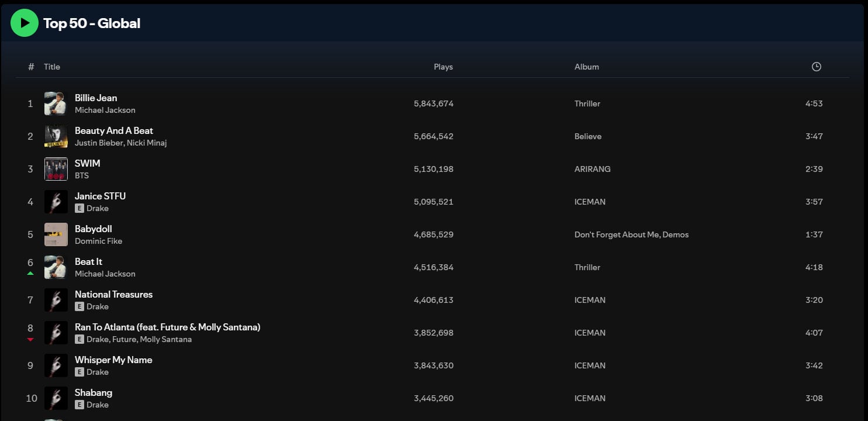Click green up arrow on Beat It rank
Viewport: 868px width, 421px height.
click(x=30, y=273)
